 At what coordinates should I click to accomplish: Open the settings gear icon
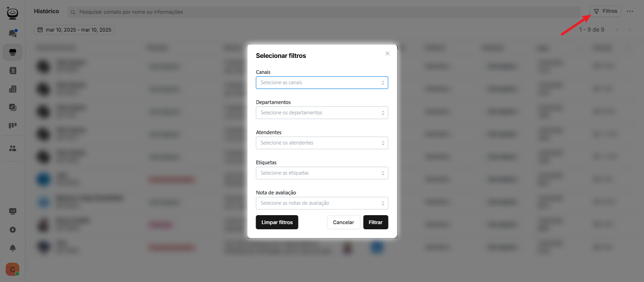13,230
